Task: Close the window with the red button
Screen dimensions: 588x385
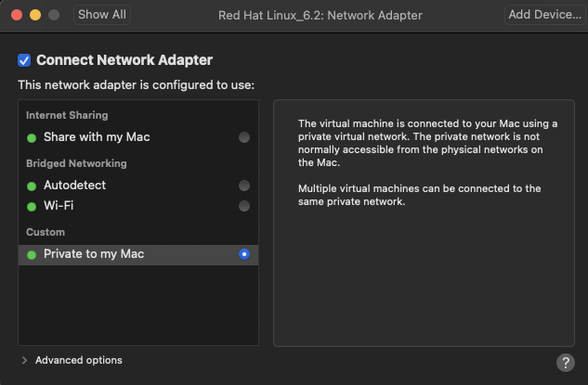Action: click(17, 15)
